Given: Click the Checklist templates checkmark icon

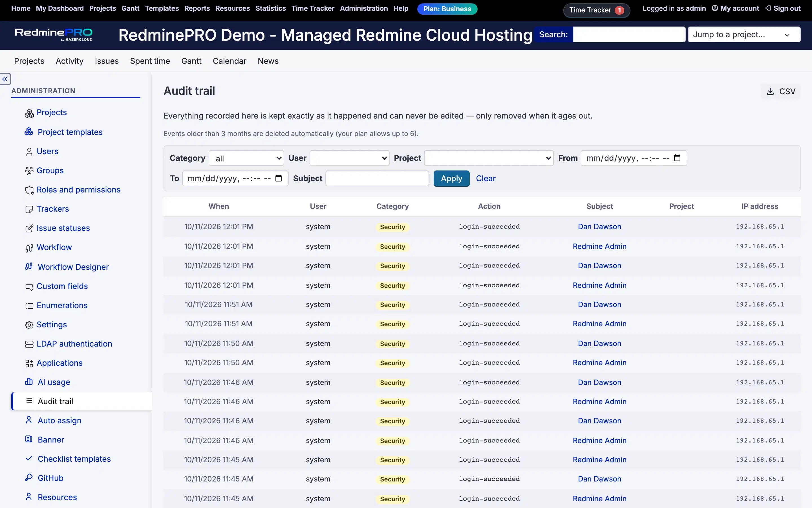Looking at the screenshot, I should click(29, 458).
